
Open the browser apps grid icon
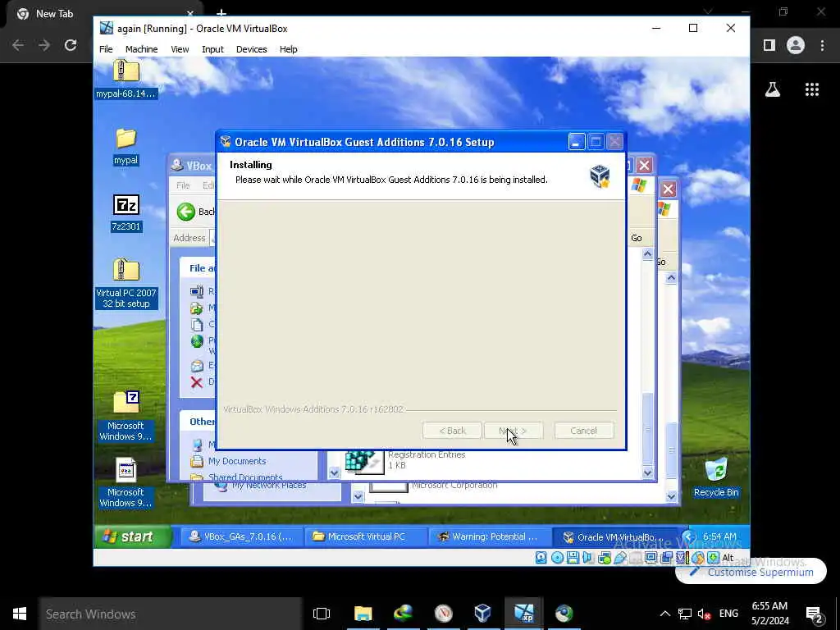click(812, 89)
